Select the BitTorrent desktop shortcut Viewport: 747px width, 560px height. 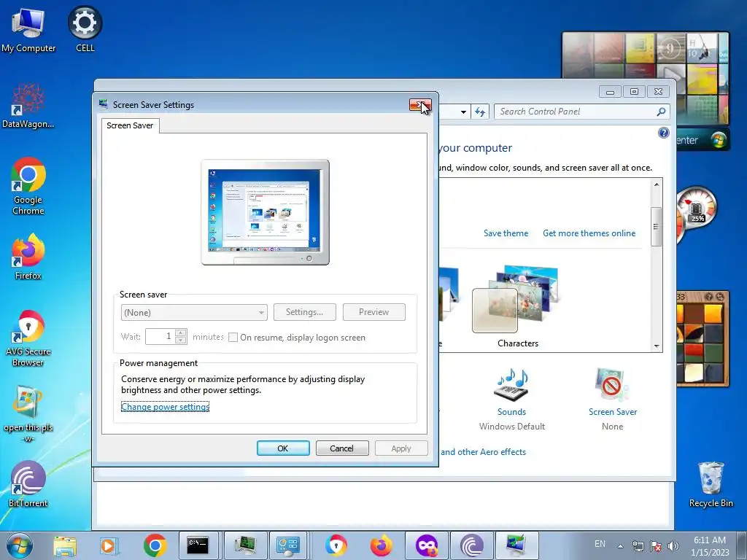tap(28, 484)
